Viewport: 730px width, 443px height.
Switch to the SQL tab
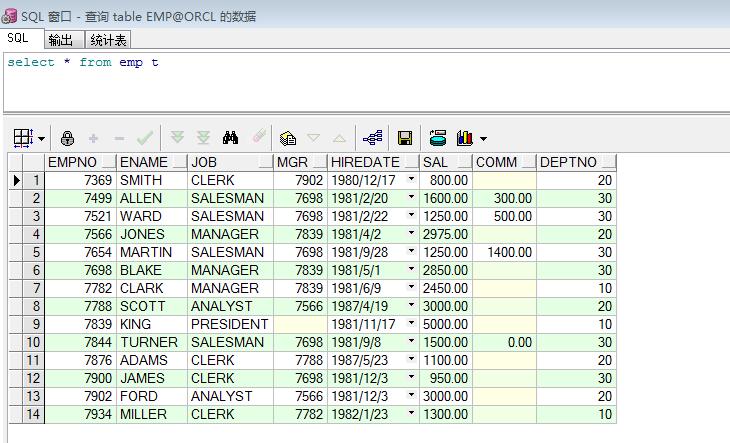(18, 38)
